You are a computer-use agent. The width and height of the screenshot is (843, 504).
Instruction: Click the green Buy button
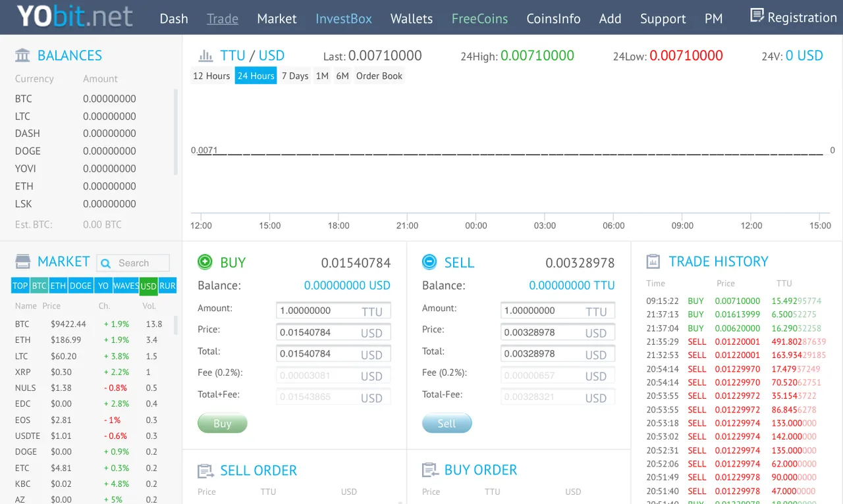pos(223,423)
